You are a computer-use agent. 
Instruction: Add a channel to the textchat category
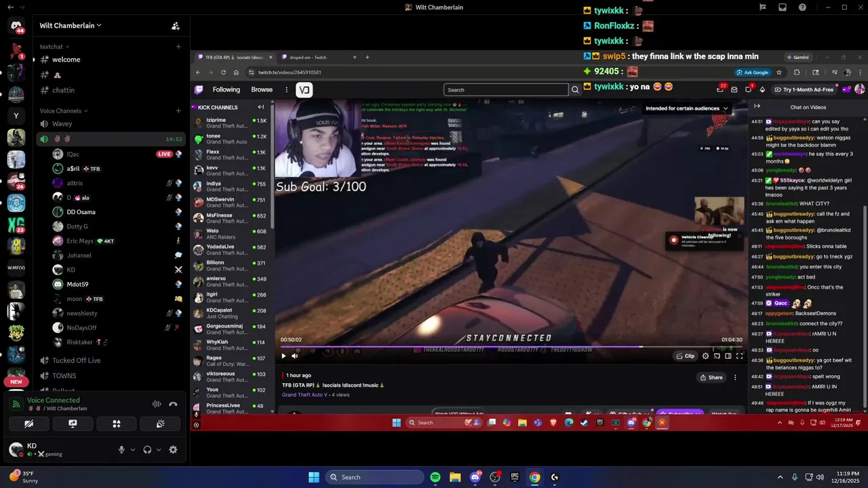(178, 47)
